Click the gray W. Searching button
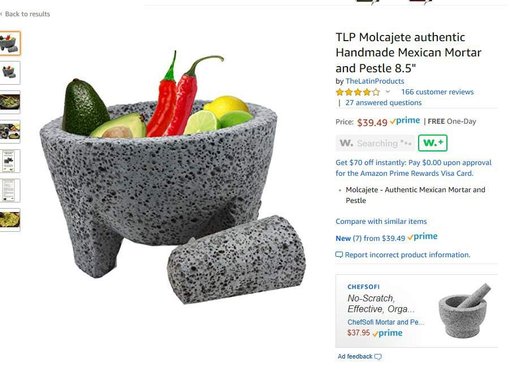The width and height of the screenshot is (512, 372). coord(375,143)
